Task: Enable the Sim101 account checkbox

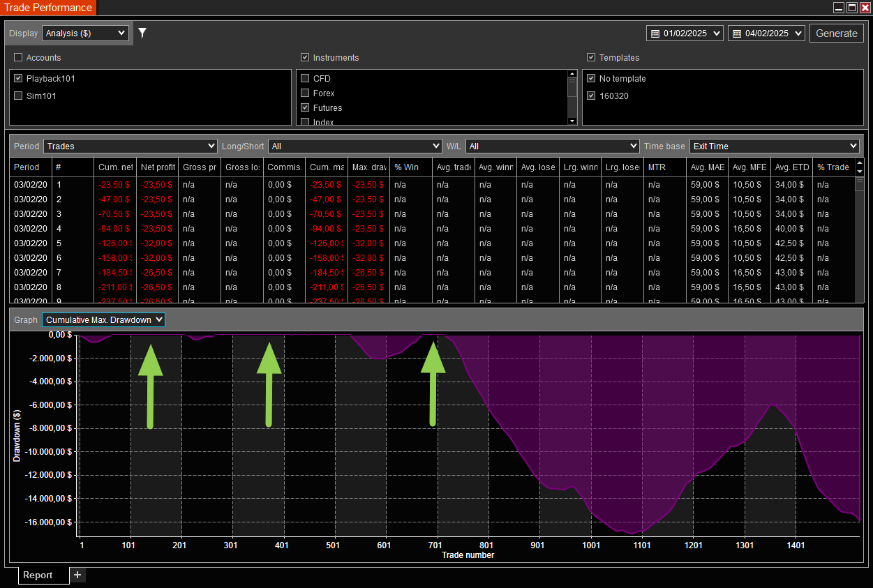Action: click(19, 96)
